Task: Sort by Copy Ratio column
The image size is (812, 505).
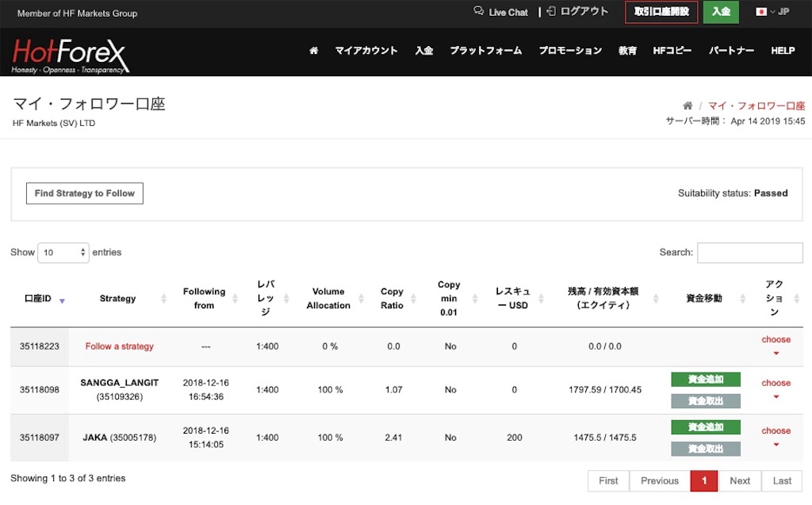Action: tap(413, 298)
